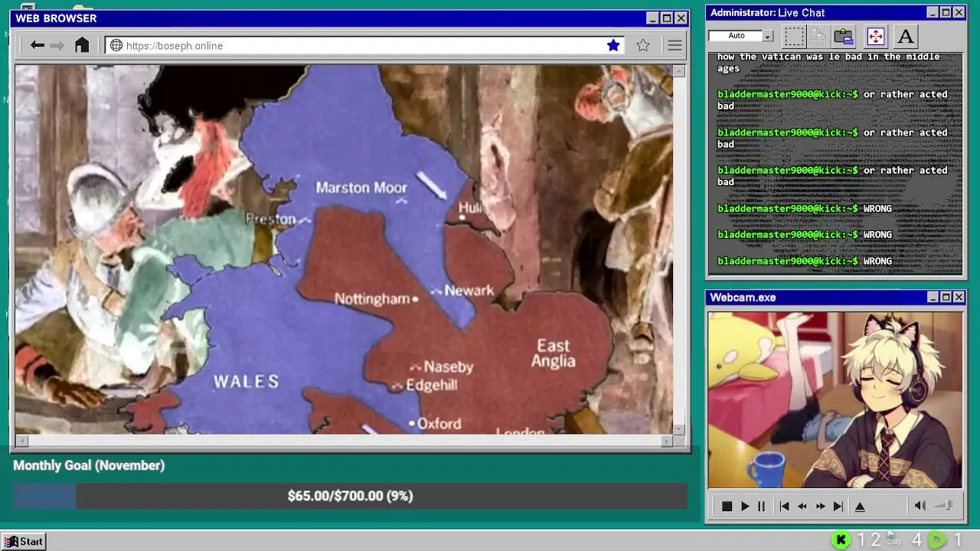Viewport: 980px width, 551px height.
Task: Click the browser vertical scrollbar down arrow
Action: tap(679, 429)
